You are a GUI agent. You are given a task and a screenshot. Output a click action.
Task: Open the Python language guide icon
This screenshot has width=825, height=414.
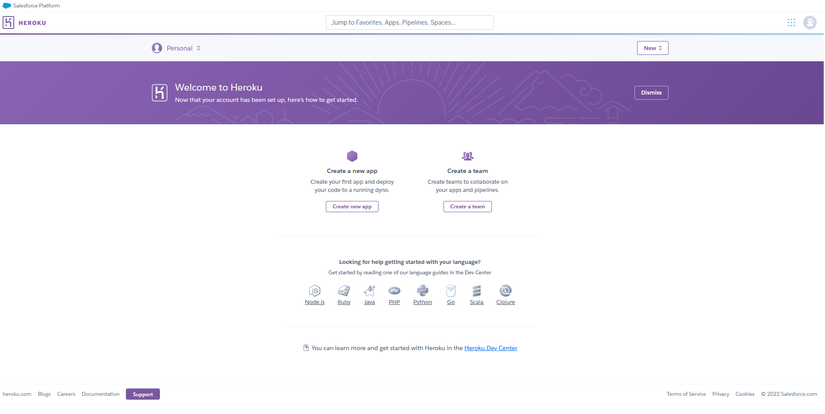click(422, 291)
